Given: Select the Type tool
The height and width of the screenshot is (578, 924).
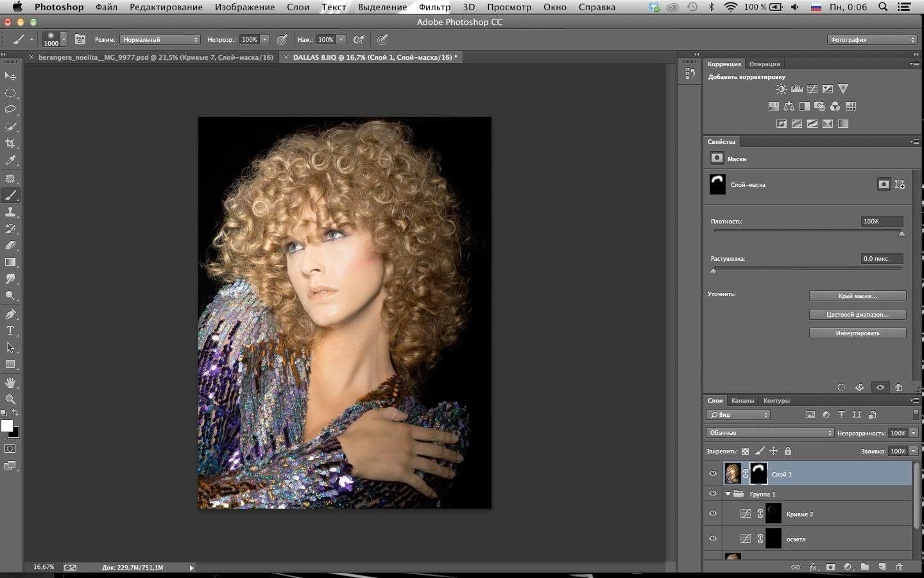Looking at the screenshot, I should coord(10,331).
